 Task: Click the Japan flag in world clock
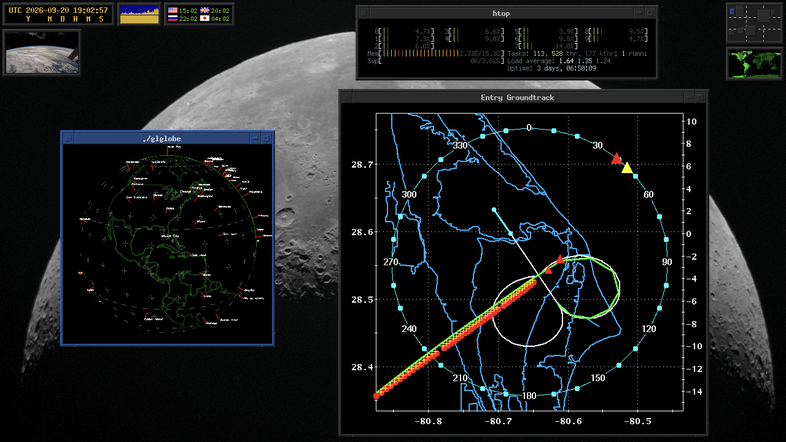pyautogui.click(x=205, y=18)
